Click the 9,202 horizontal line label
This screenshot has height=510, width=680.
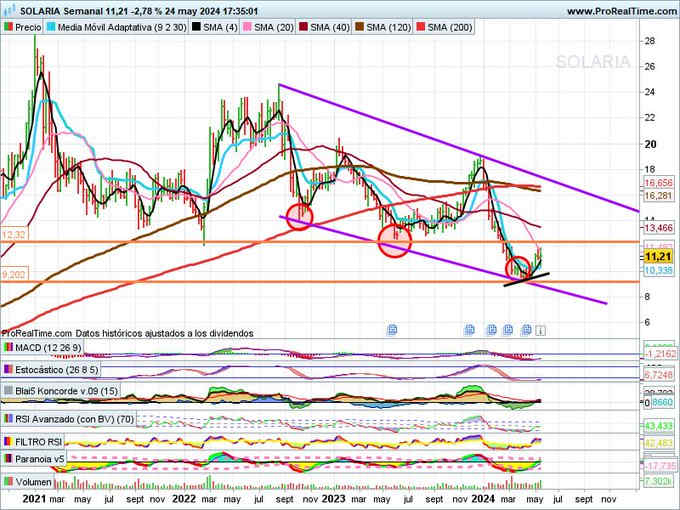[x=14, y=275]
